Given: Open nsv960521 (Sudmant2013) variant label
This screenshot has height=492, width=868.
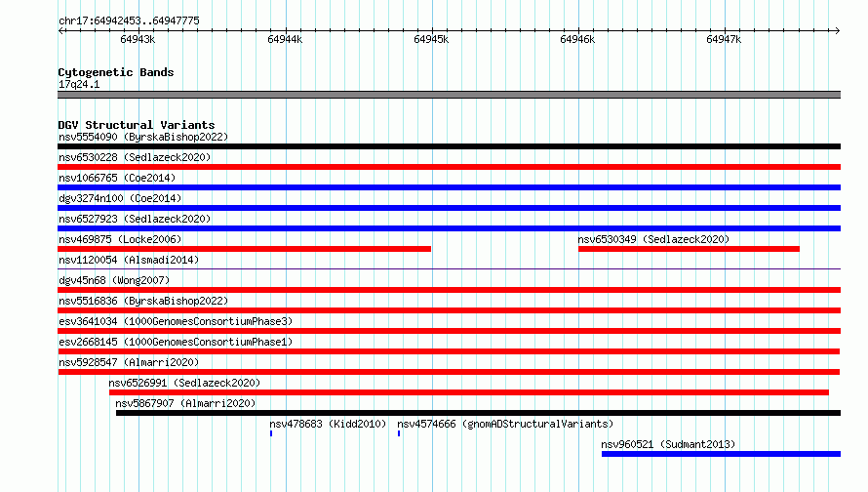Looking at the screenshot, I should click(x=668, y=444).
